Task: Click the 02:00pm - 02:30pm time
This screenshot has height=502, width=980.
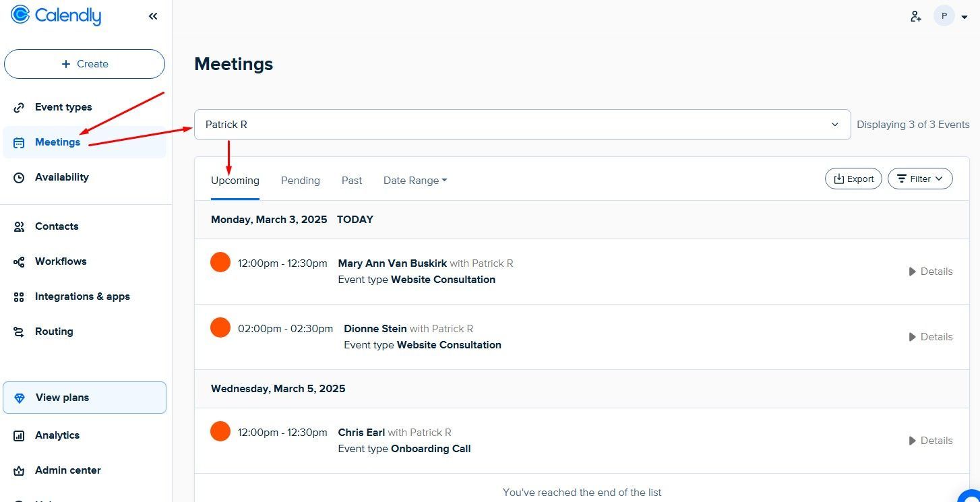Action: point(285,329)
